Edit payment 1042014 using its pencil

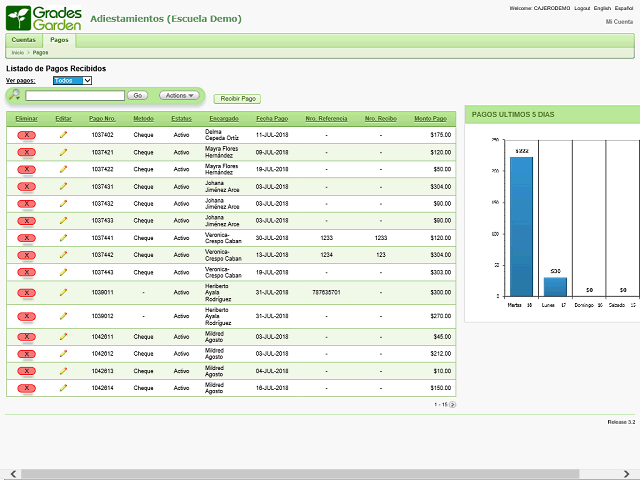[x=63, y=388]
